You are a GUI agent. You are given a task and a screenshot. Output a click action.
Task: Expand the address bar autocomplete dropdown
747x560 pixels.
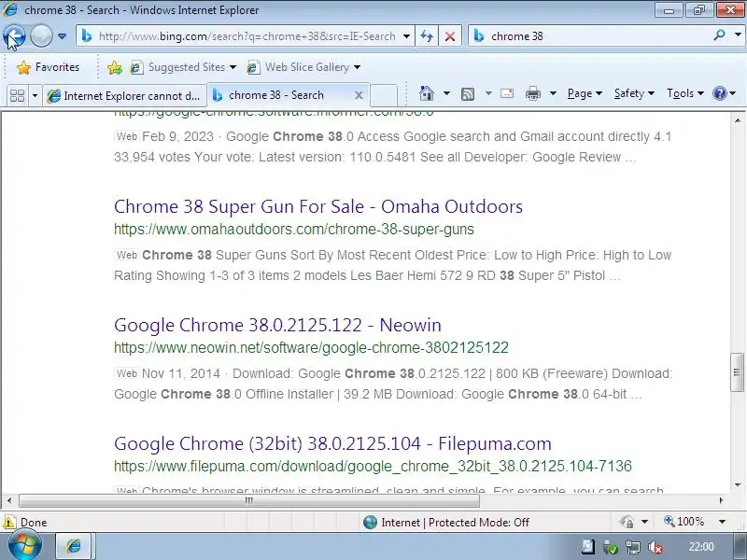(406, 36)
